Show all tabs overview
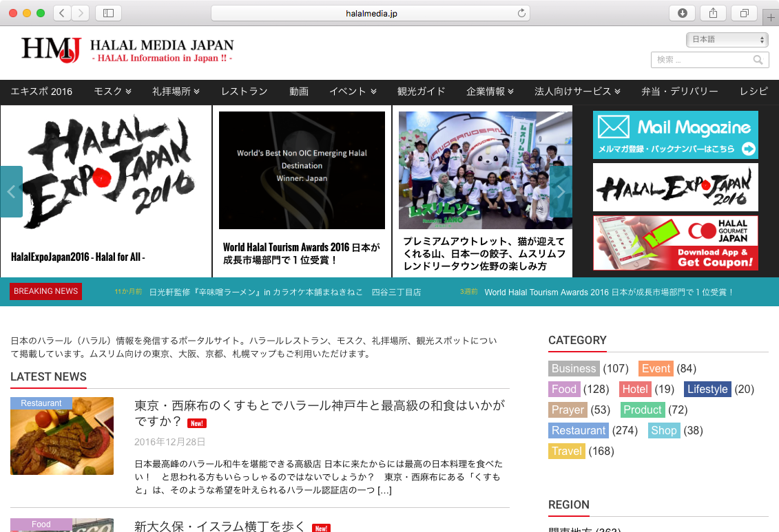The width and height of the screenshot is (779, 532). point(745,13)
